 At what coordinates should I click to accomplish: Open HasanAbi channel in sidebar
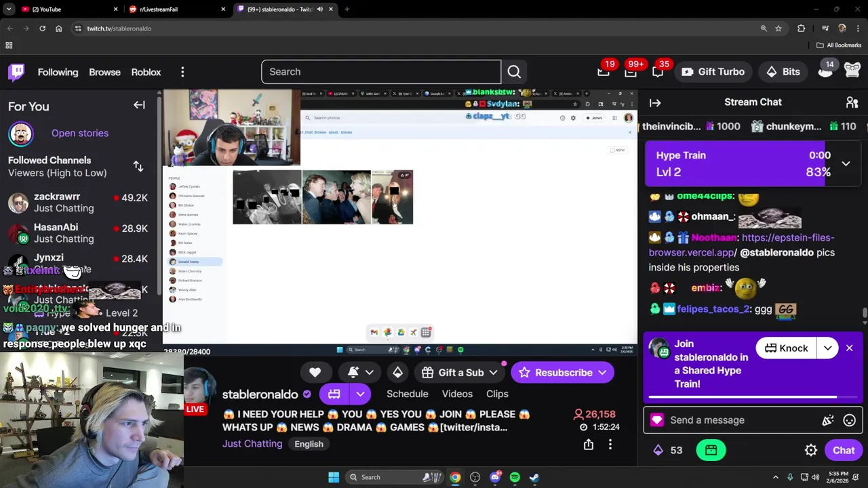(x=78, y=232)
